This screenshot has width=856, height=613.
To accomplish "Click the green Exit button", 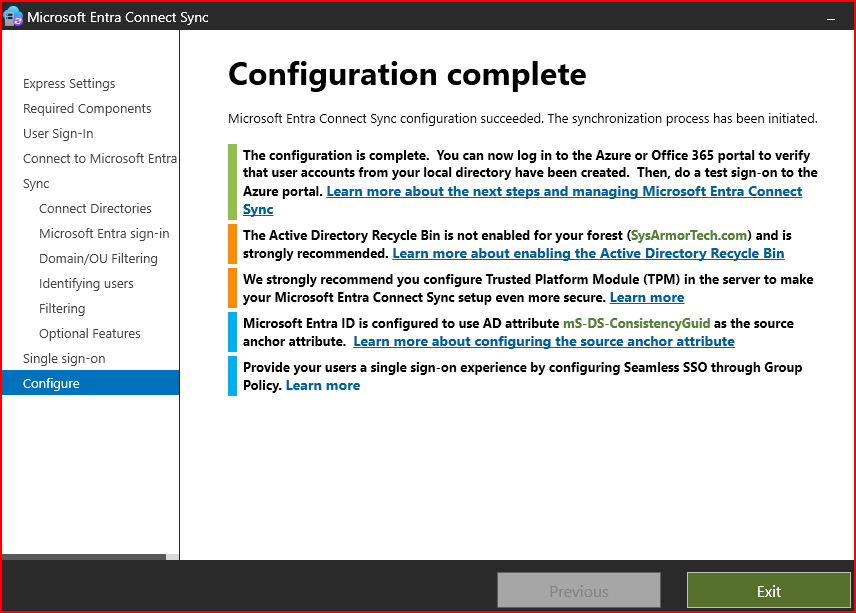I will (x=769, y=591).
